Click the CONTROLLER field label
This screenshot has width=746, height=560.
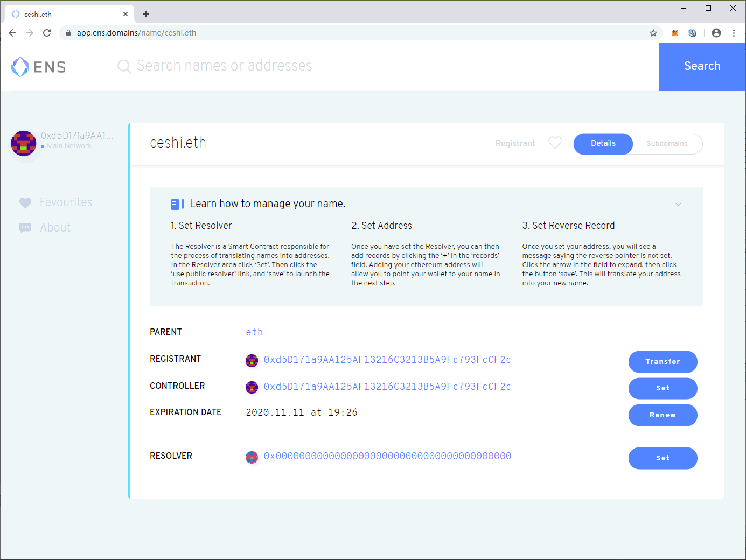[177, 386]
